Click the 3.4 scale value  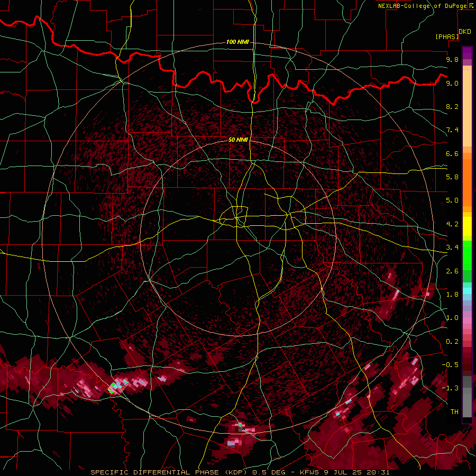pos(452,248)
